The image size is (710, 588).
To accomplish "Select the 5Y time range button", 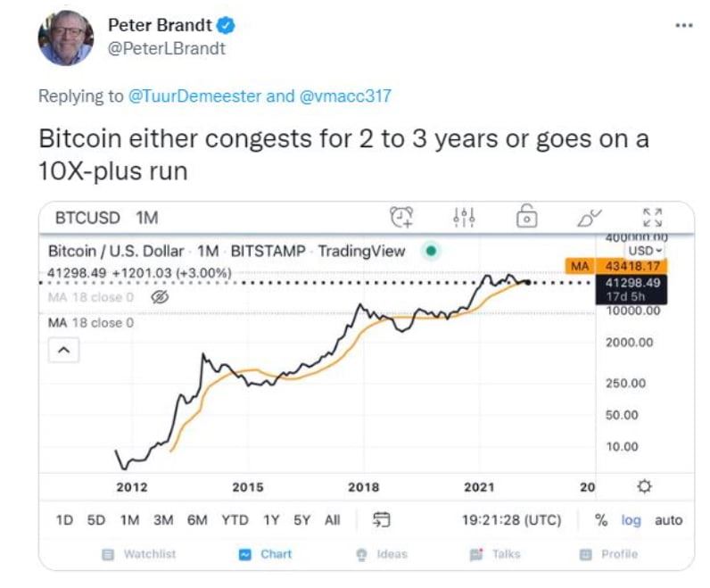I will (301, 520).
